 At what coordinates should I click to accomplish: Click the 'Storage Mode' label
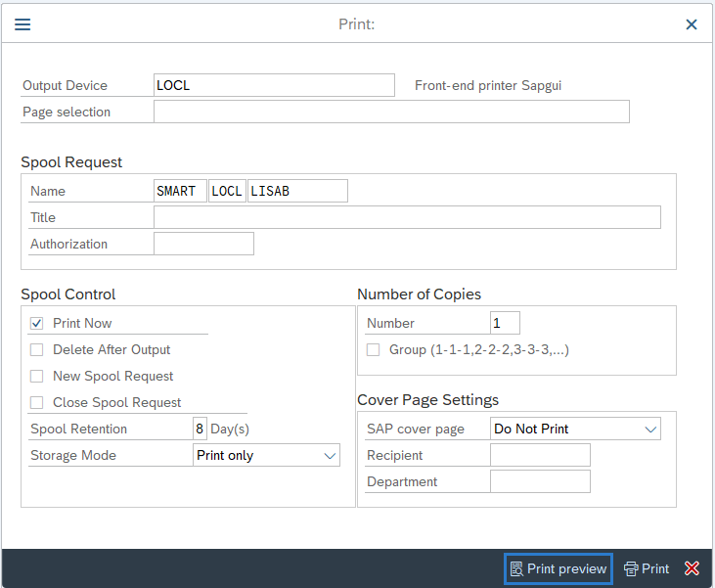tap(73, 455)
